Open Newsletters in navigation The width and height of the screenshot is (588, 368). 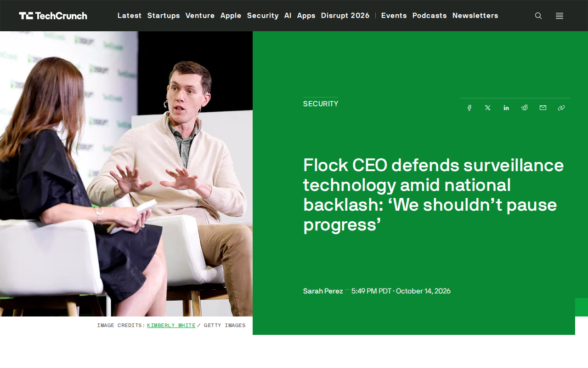(475, 16)
